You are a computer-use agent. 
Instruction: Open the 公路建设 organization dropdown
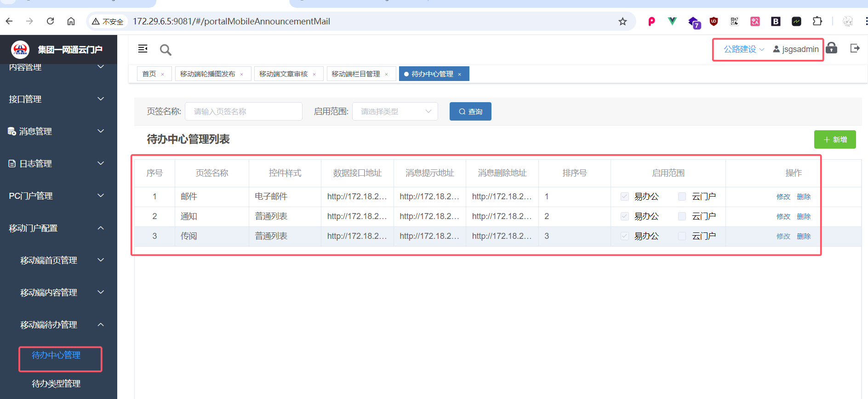point(744,49)
